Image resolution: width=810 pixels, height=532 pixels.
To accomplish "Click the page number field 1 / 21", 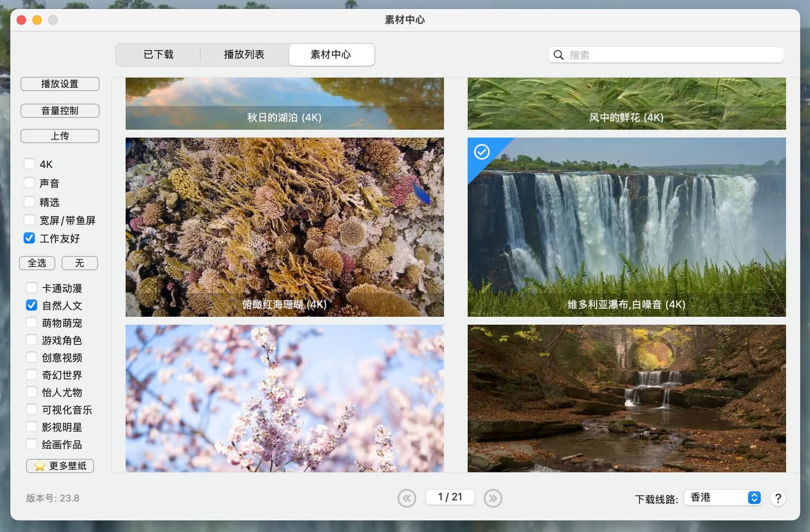I will pyautogui.click(x=450, y=497).
